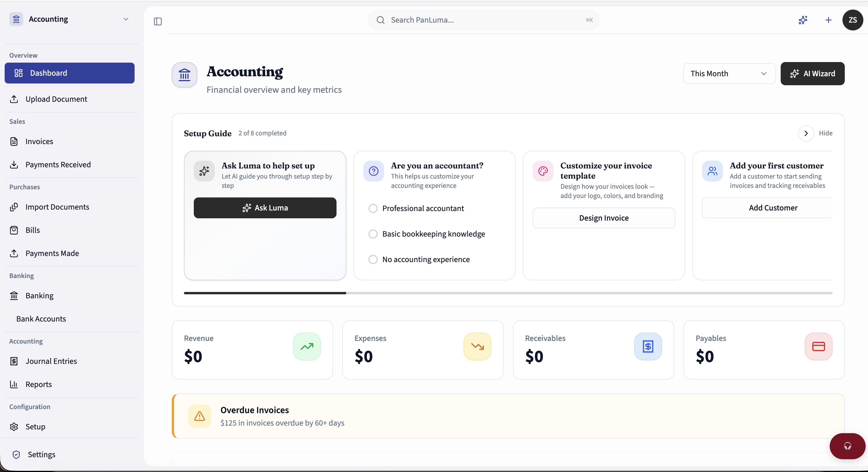View Journal Entries
This screenshot has width=868, height=472.
51,361
